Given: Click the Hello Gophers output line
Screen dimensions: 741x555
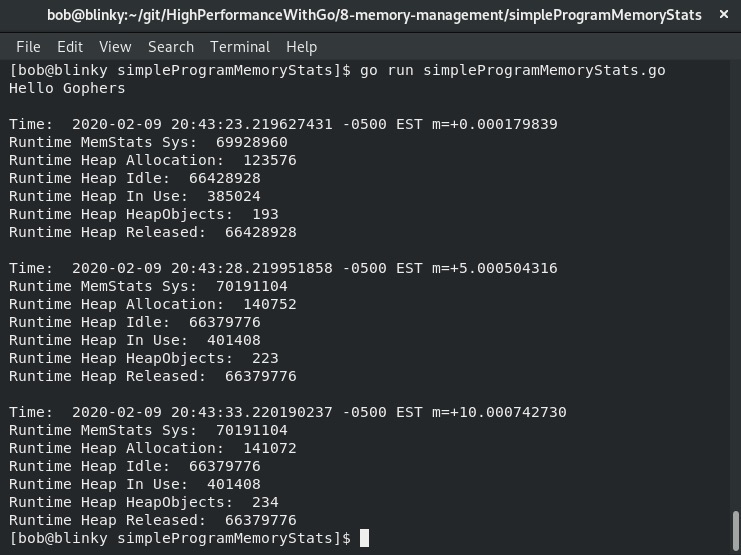Looking at the screenshot, I should click(x=67, y=88).
